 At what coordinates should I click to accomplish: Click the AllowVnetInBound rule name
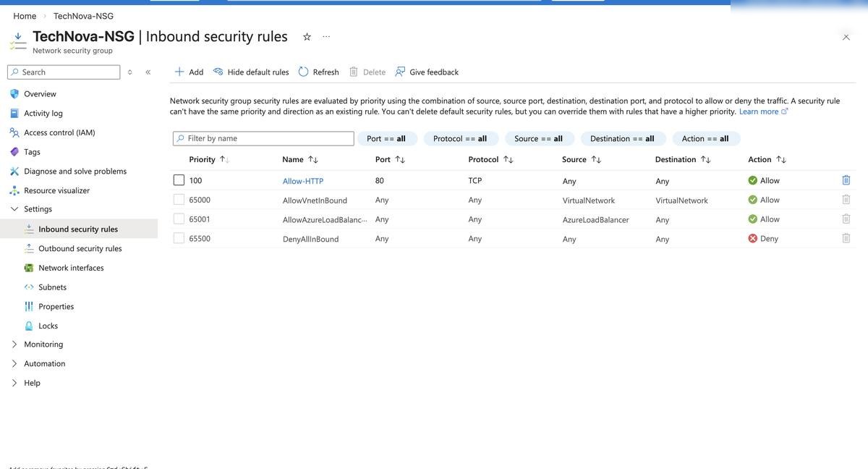[315, 200]
